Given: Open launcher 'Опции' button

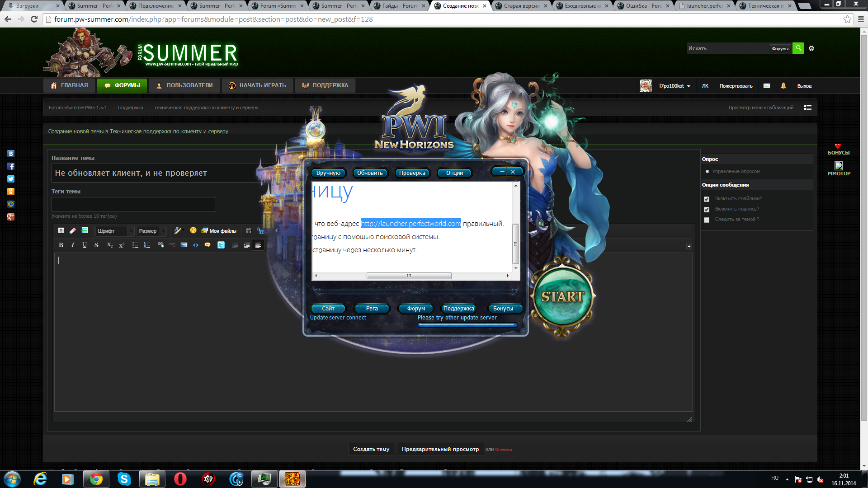Looking at the screenshot, I should [454, 173].
